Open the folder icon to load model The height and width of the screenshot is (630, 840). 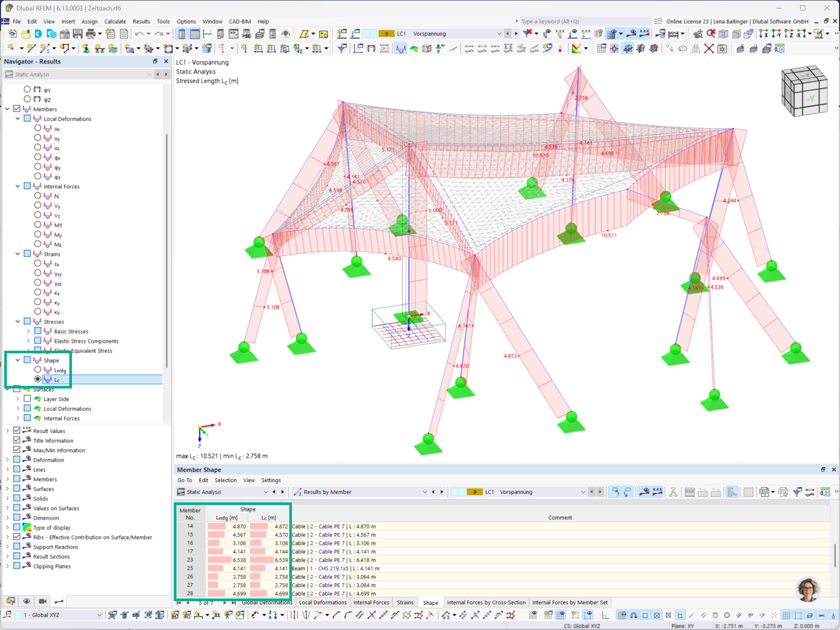point(25,34)
